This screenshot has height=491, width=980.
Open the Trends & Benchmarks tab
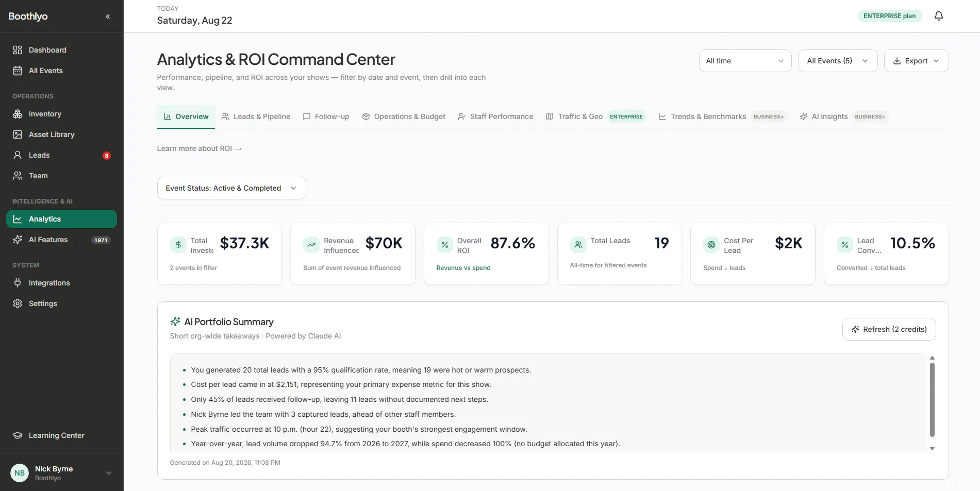click(x=722, y=116)
